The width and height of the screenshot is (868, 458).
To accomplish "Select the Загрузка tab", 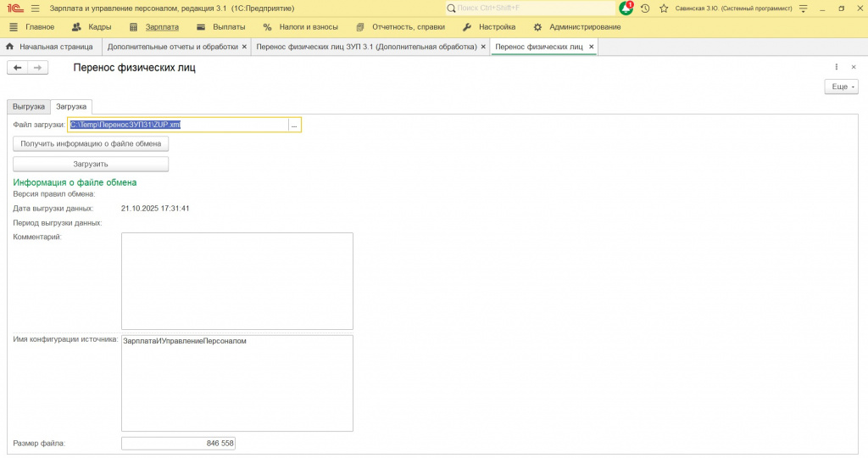I will tap(71, 106).
